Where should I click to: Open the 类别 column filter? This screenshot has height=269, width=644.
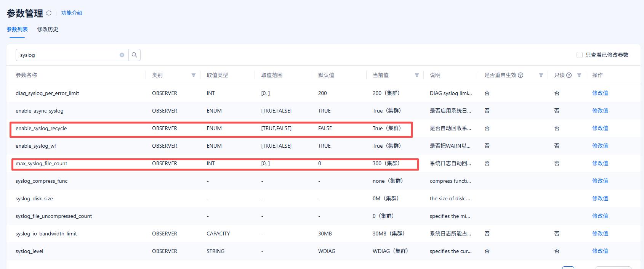pos(194,75)
